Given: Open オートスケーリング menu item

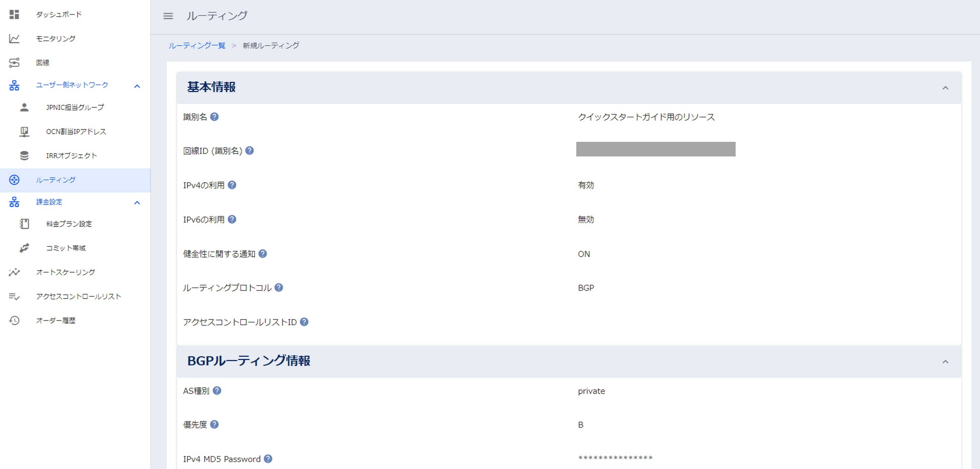Looking at the screenshot, I should tap(65, 272).
